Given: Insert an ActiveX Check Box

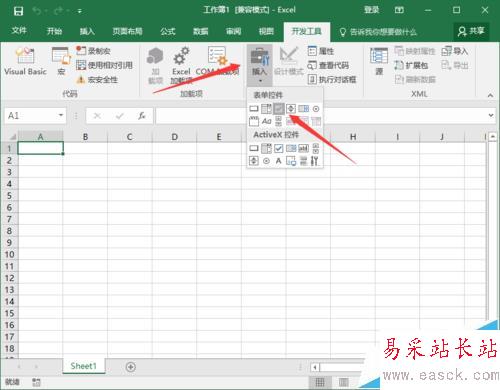Looking at the screenshot, I should pyautogui.click(x=279, y=148).
